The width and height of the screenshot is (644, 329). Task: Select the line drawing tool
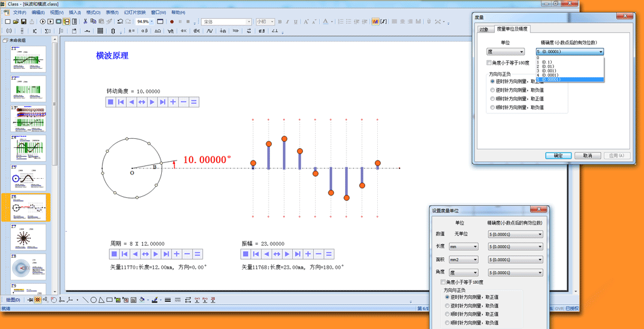(x=85, y=300)
